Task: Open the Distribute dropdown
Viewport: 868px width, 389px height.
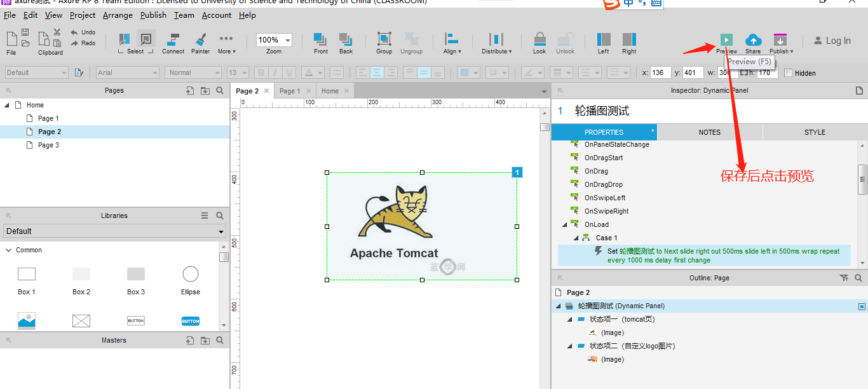Action: point(496,43)
